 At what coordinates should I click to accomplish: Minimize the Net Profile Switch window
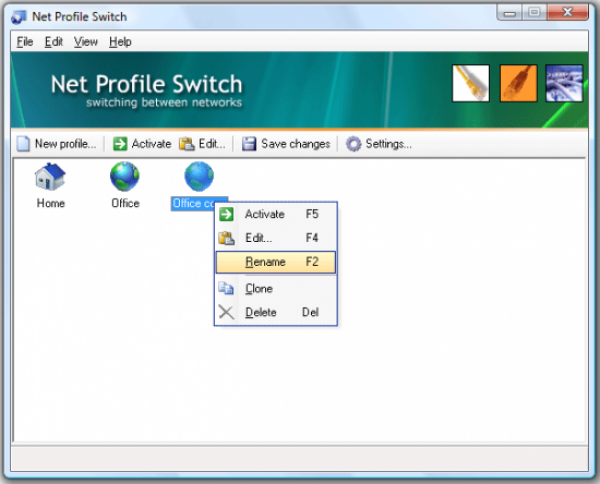click(509, 13)
